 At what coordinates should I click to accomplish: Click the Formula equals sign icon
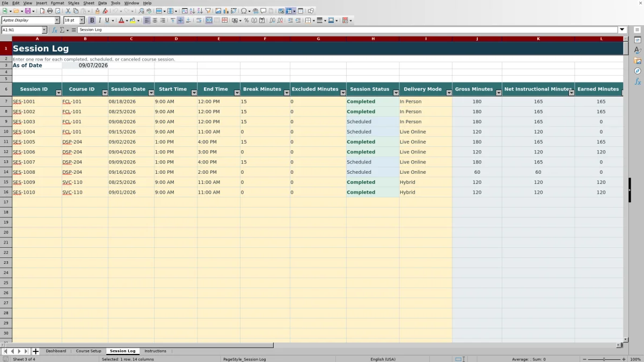(74, 30)
